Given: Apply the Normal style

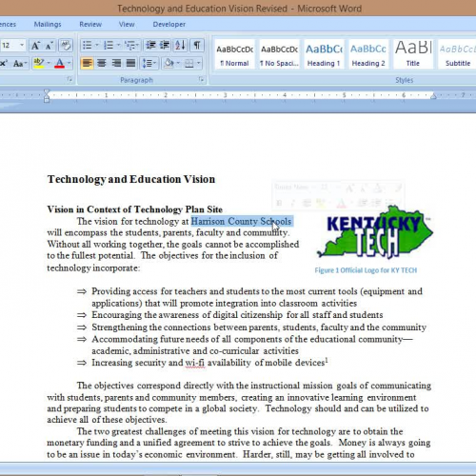Looking at the screenshot, I should (x=234, y=54).
